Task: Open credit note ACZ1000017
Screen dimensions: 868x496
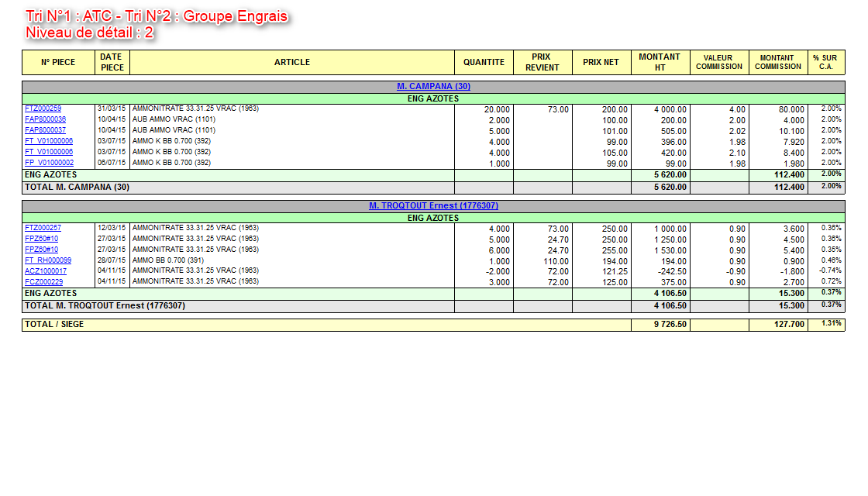Action: point(45,272)
